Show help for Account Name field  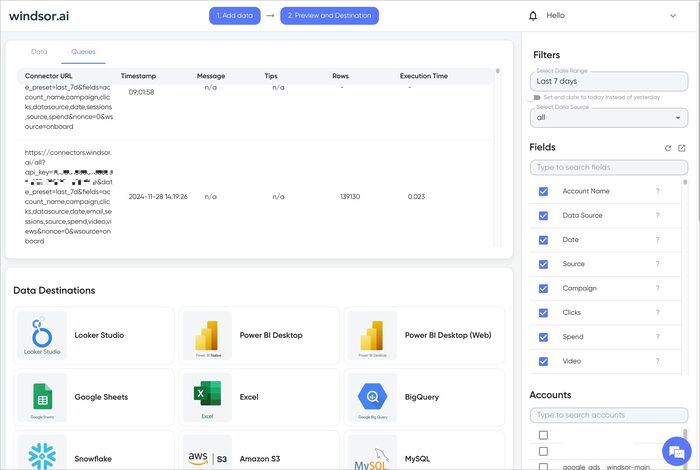pos(658,191)
